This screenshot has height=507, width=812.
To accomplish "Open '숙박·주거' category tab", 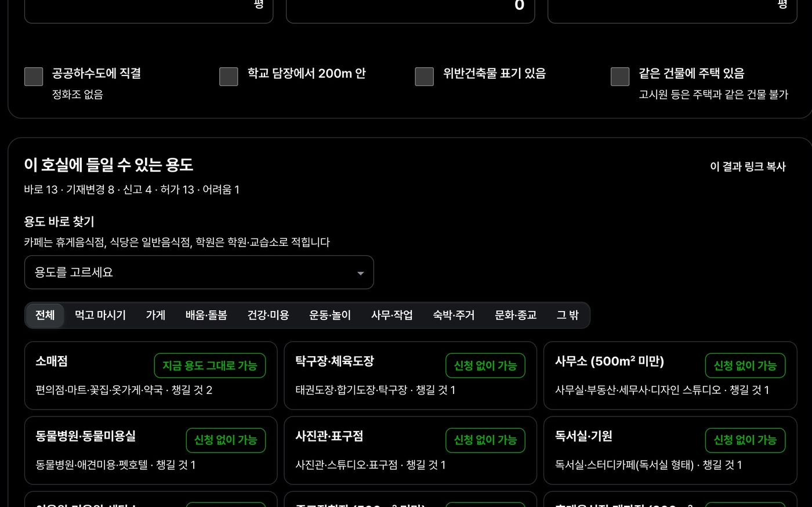I will [454, 315].
